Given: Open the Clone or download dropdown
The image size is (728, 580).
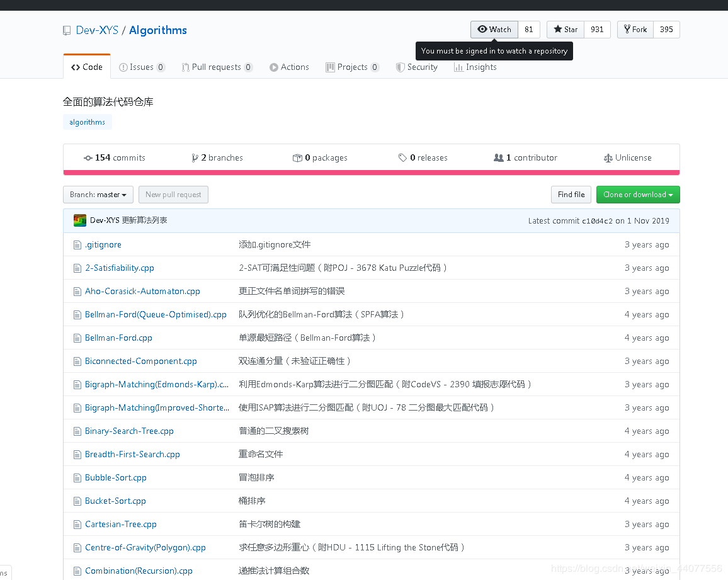Looking at the screenshot, I should point(637,195).
